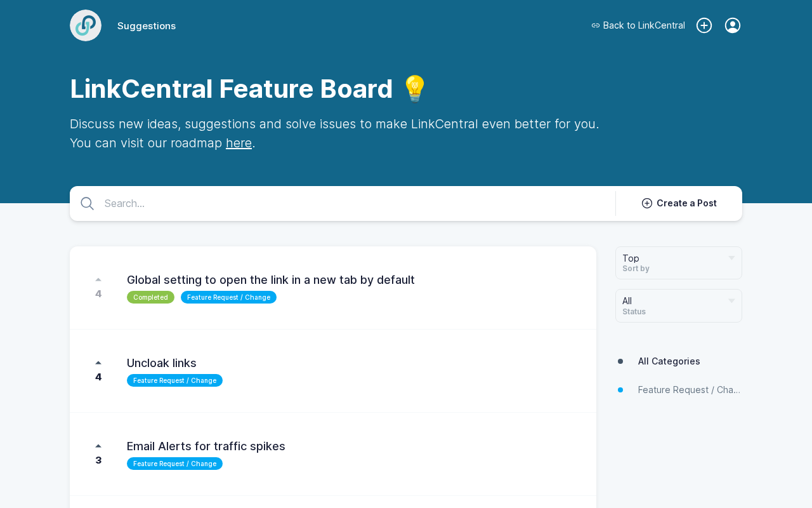Click the magnifier search icon
The height and width of the screenshot is (508, 812).
(88, 204)
